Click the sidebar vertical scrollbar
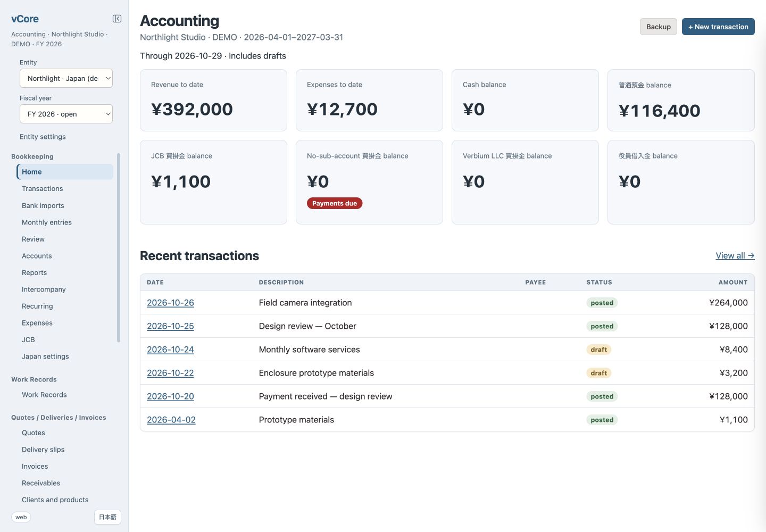The height and width of the screenshot is (532, 766). coord(119,248)
